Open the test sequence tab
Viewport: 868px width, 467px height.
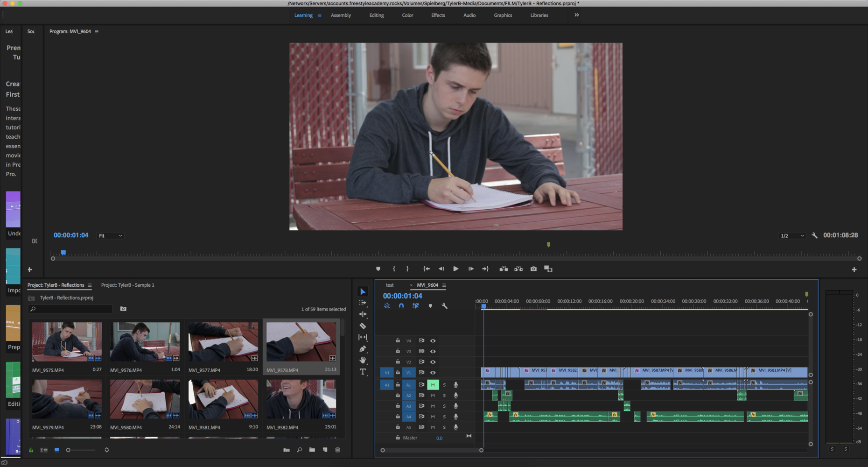pos(390,285)
